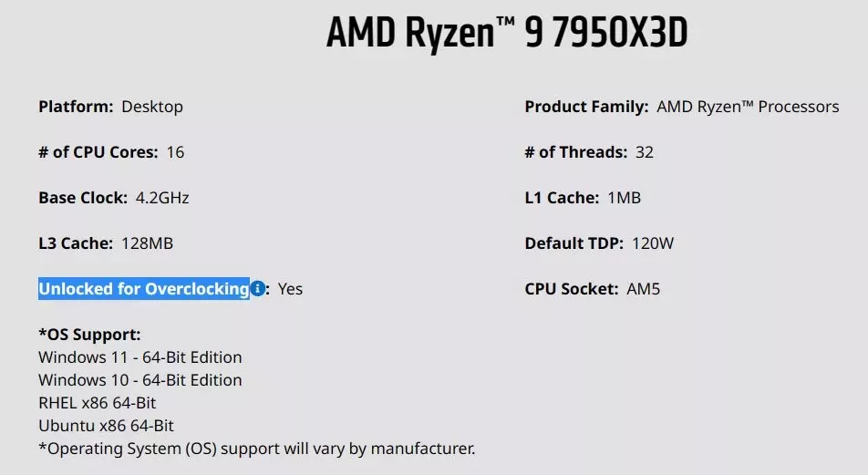Image resolution: width=868 pixels, height=475 pixels.
Task: Click the highlighted Unlocked for Overclocking label
Action: (143, 289)
